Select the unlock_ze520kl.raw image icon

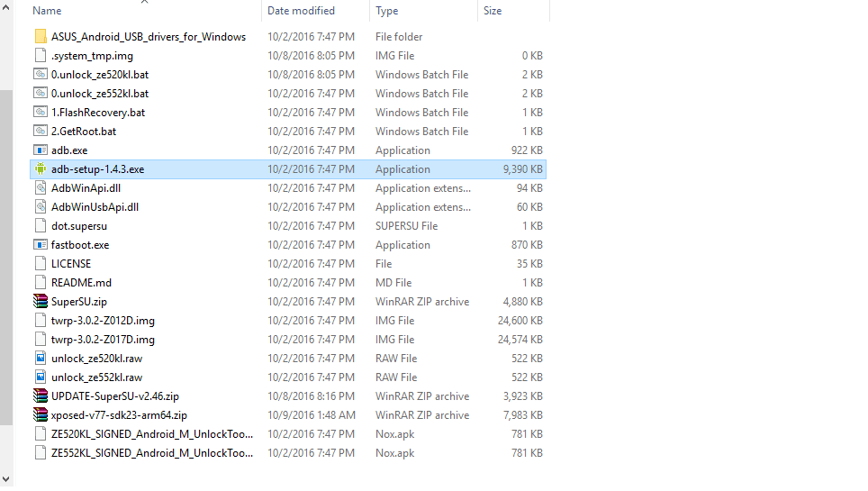tap(41, 358)
